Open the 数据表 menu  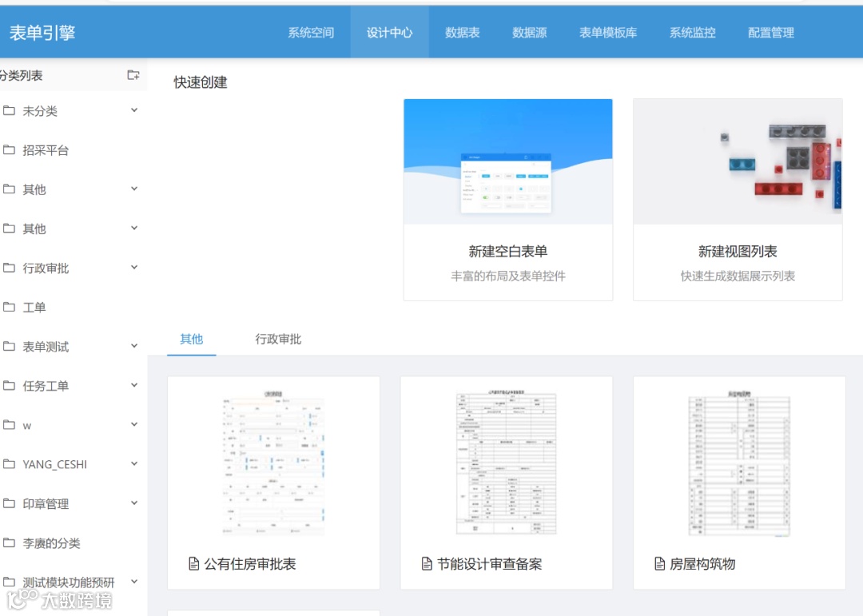tap(463, 33)
